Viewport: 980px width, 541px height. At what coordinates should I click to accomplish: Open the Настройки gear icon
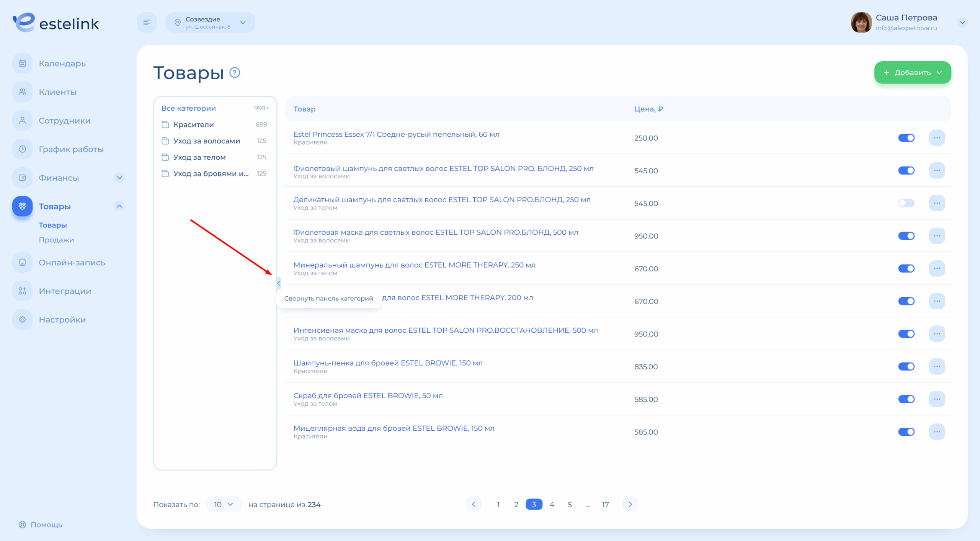(23, 320)
